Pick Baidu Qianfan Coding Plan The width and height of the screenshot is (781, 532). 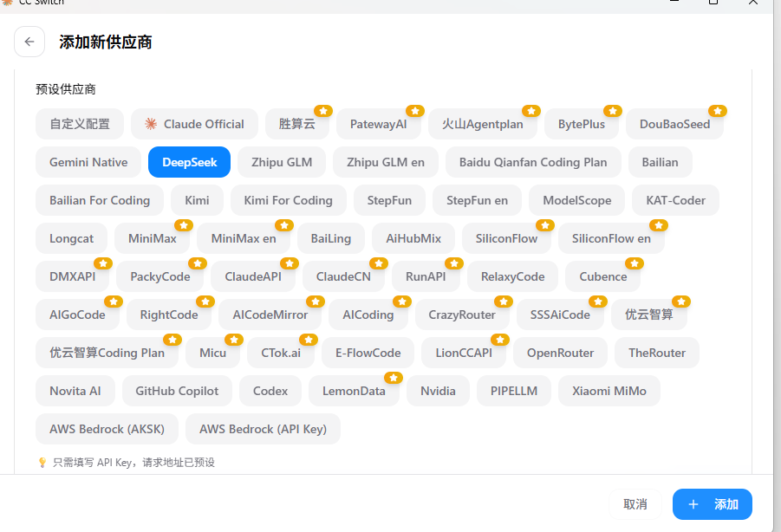533,162
